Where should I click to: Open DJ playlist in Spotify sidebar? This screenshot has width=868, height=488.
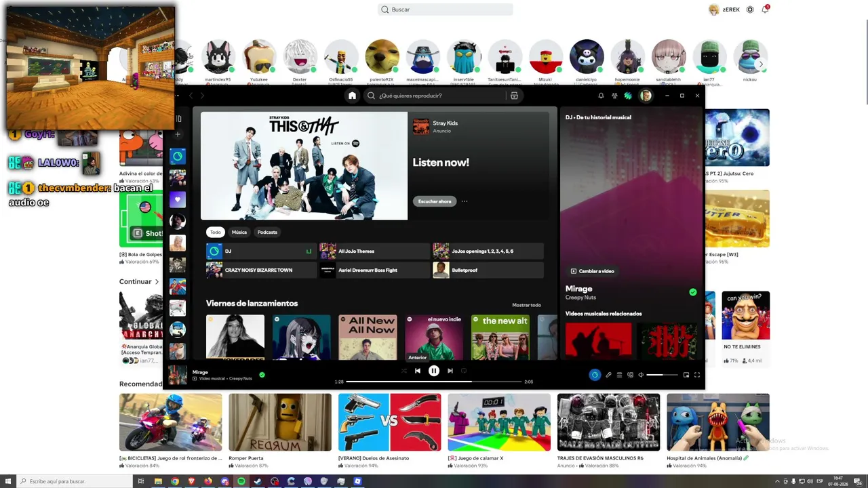[177, 157]
